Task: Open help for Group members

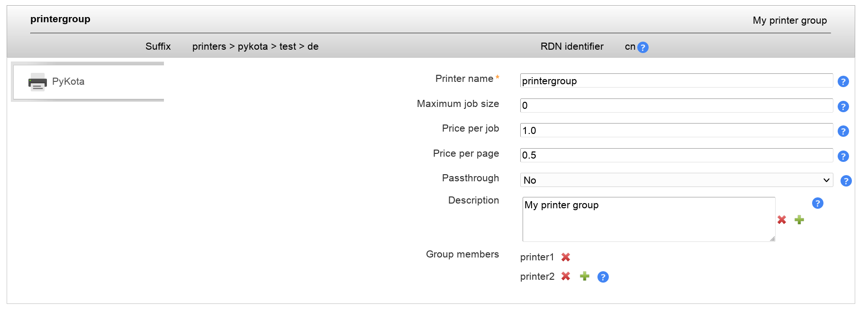Action: click(603, 277)
